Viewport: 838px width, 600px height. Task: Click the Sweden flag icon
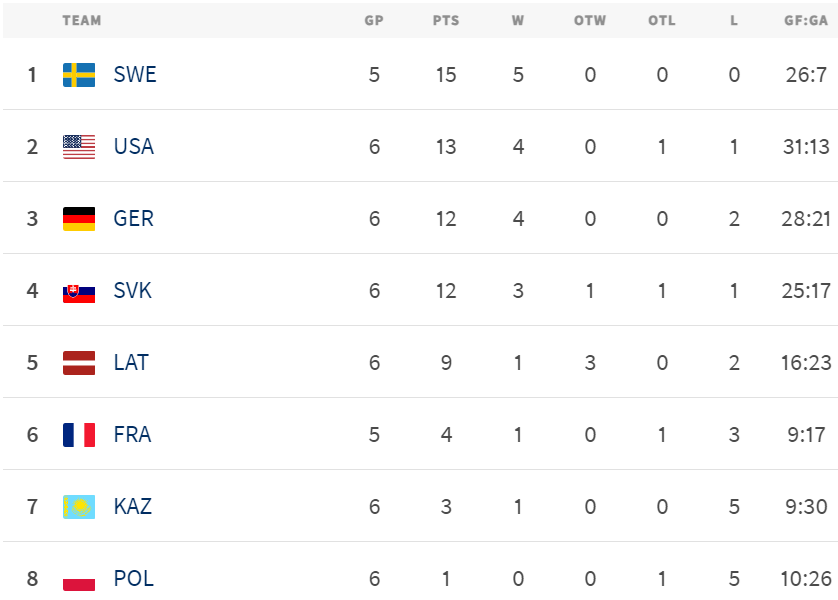pos(79,75)
